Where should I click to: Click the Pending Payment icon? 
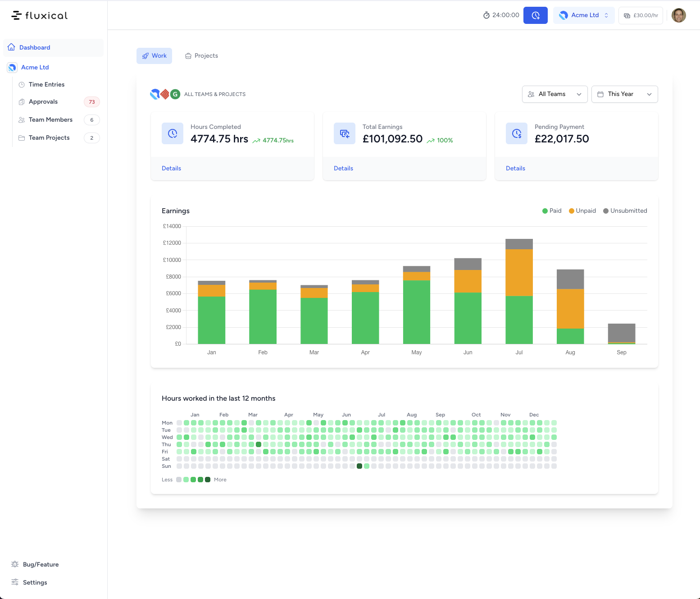(x=517, y=133)
